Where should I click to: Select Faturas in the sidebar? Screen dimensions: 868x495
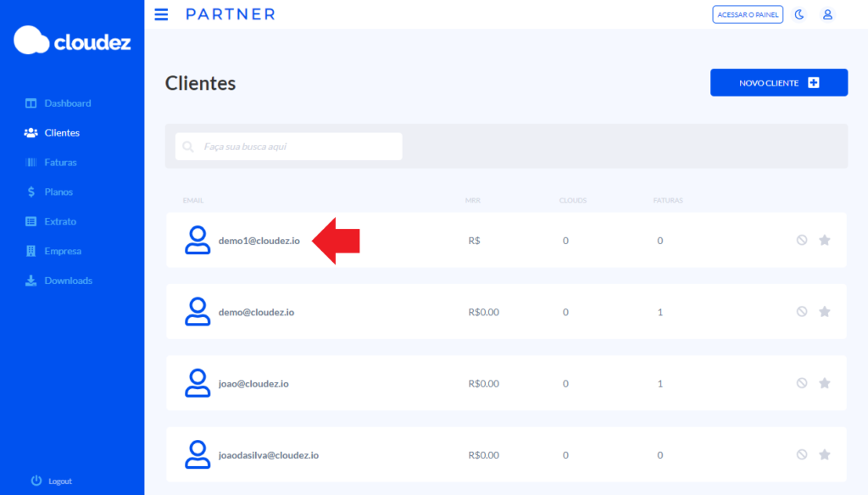pyautogui.click(x=60, y=162)
